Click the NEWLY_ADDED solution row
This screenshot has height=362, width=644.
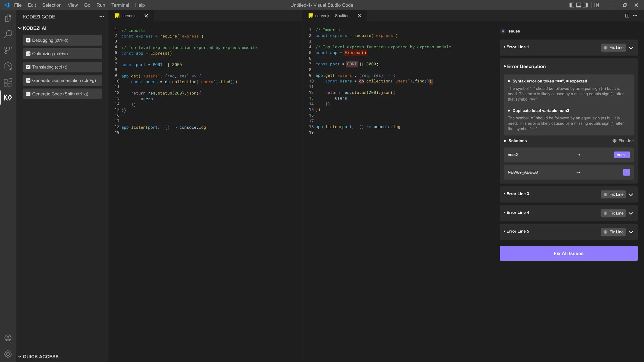(x=569, y=172)
